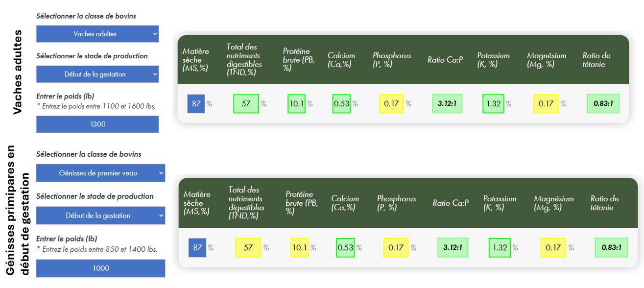Click the 0.83:1 tetany ratio in top table
644x288 pixels.
(x=603, y=104)
